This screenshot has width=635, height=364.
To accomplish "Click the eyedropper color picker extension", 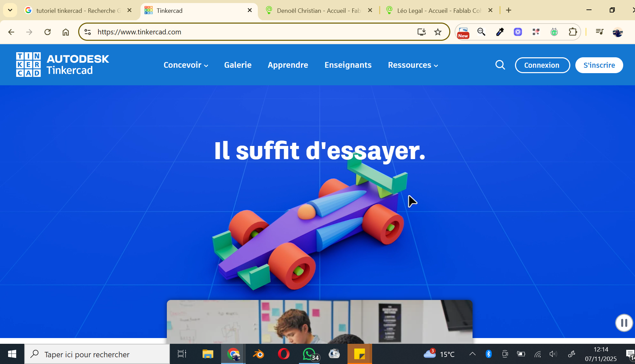I will (x=500, y=32).
